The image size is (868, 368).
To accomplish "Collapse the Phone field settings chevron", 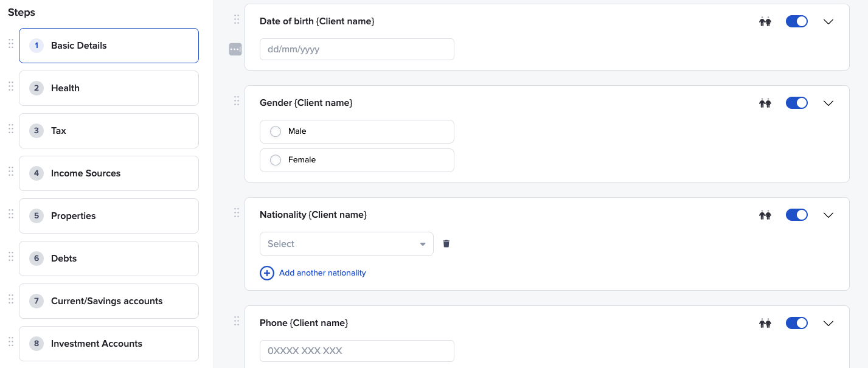I will [x=828, y=324].
